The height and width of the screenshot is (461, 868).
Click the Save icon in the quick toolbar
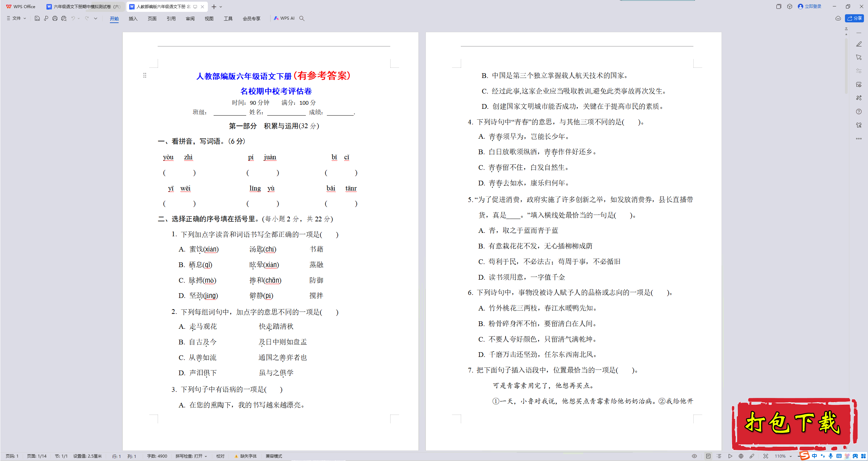tap(37, 18)
